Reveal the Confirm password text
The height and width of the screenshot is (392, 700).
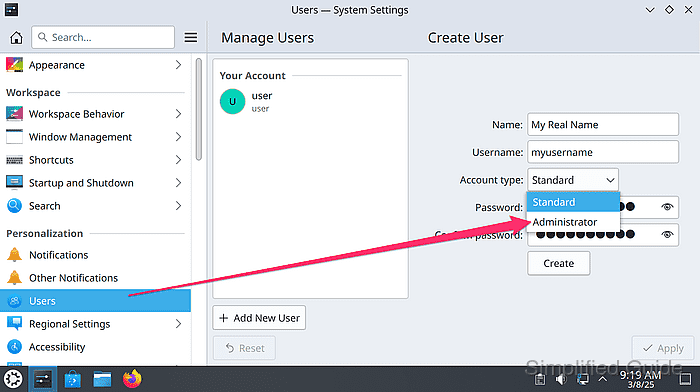coord(667,234)
